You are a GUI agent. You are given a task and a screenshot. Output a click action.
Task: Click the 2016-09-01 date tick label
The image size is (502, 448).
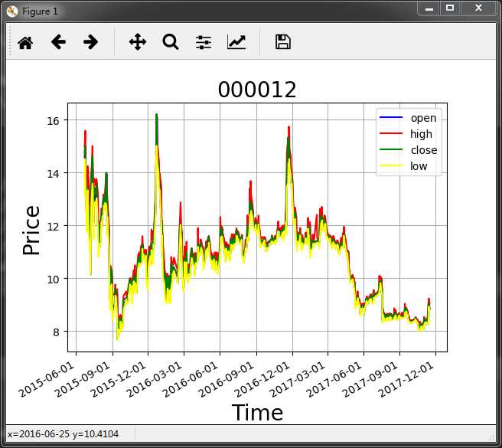point(227,381)
